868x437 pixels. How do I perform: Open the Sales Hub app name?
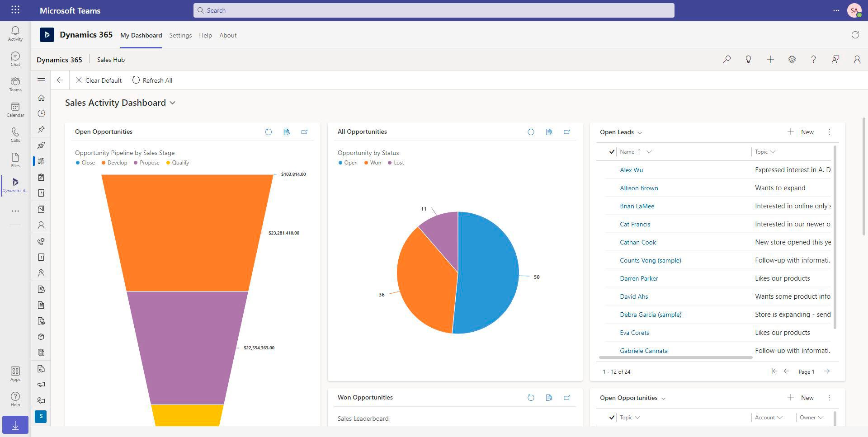point(111,60)
